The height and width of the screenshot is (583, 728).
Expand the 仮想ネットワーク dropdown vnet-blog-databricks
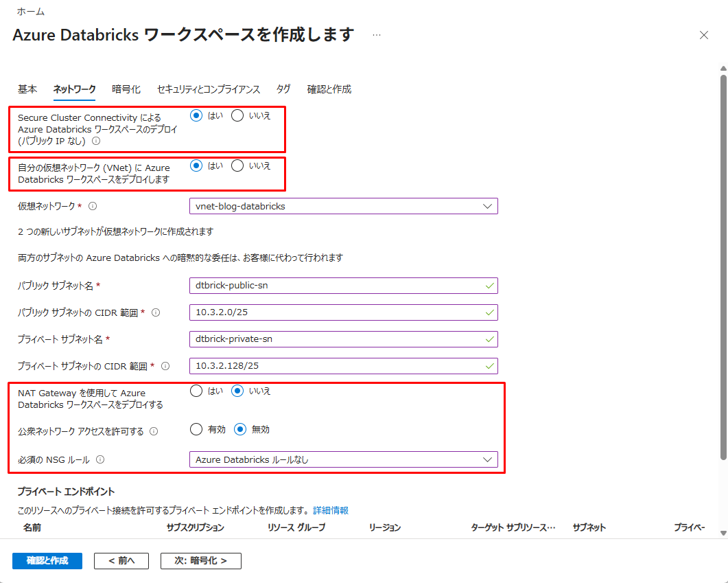click(x=343, y=206)
